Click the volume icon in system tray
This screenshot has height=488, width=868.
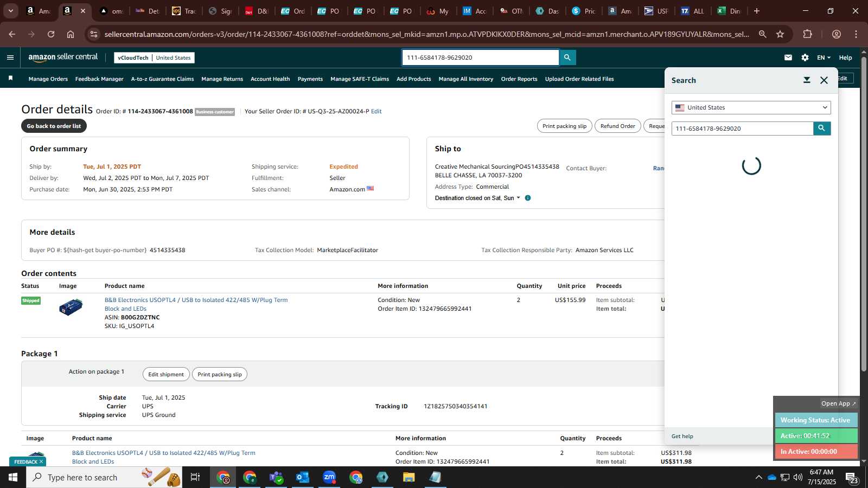pyautogui.click(x=798, y=477)
